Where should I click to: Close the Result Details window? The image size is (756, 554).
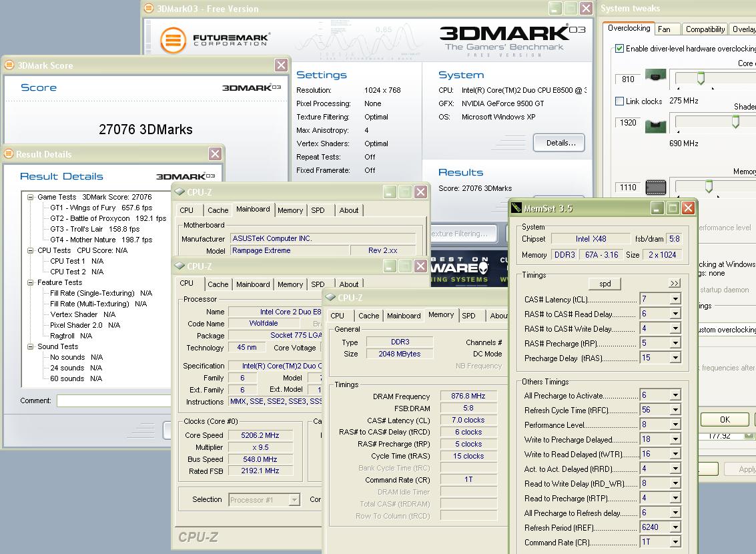215,154
